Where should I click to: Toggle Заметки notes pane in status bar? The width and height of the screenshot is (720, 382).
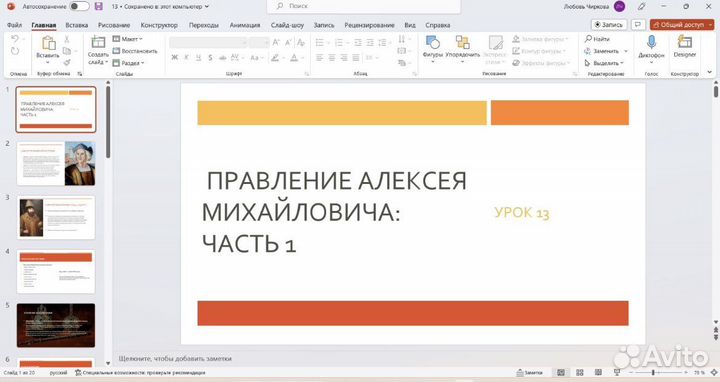point(529,372)
